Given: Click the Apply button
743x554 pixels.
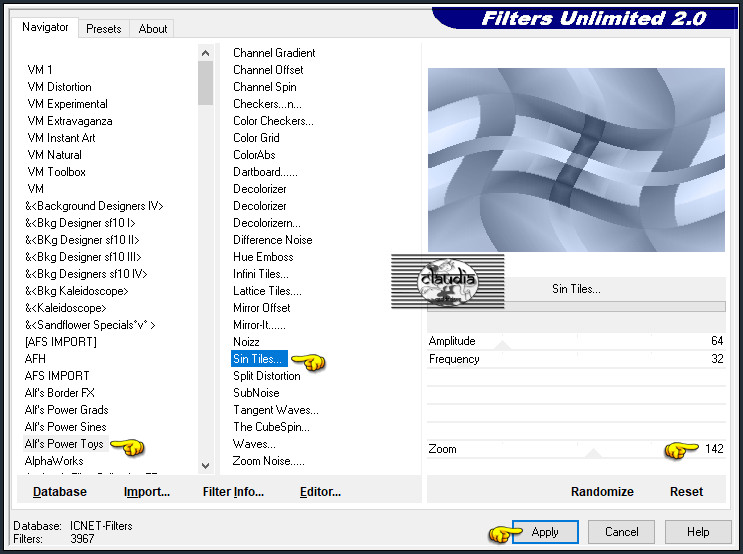Looking at the screenshot, I should (x=545, y=532).
